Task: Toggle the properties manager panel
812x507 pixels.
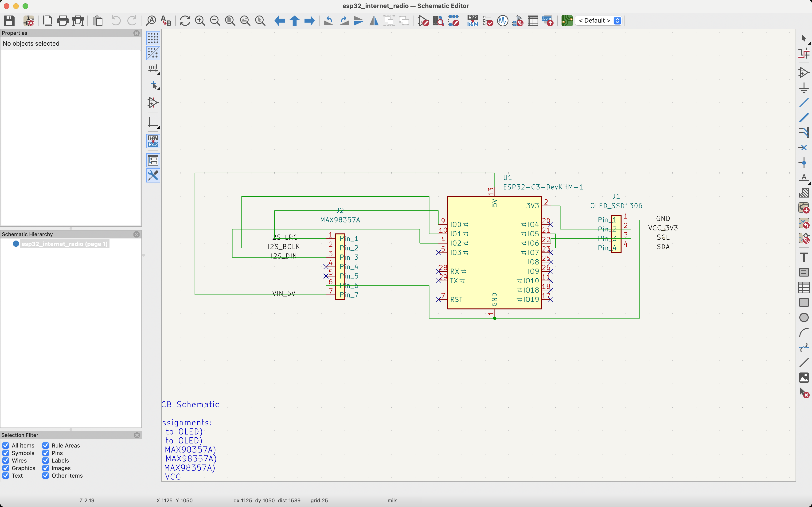Action: click(x=153, y=175)
